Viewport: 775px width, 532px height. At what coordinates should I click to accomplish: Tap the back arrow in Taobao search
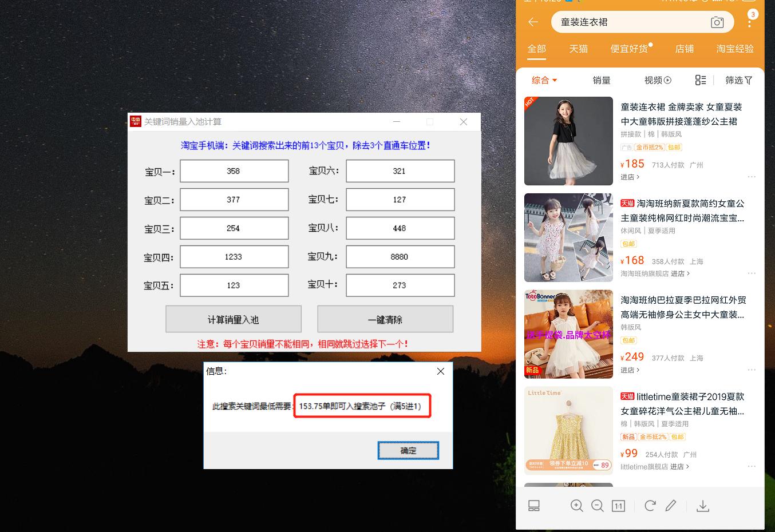[x=533, y=22]
